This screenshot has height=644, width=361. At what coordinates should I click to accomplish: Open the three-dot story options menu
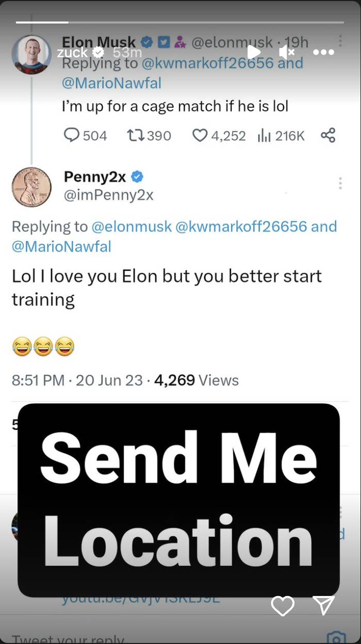click(x=323, y=52)
